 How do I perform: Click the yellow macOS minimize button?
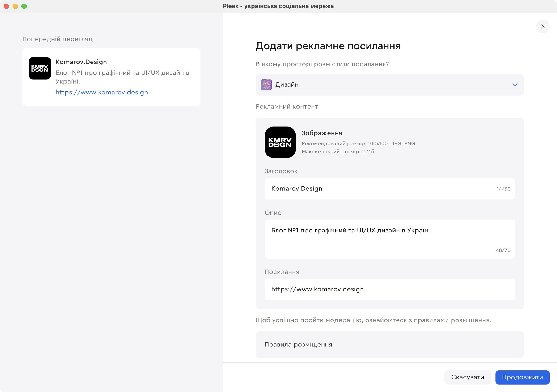coord(15,6)
